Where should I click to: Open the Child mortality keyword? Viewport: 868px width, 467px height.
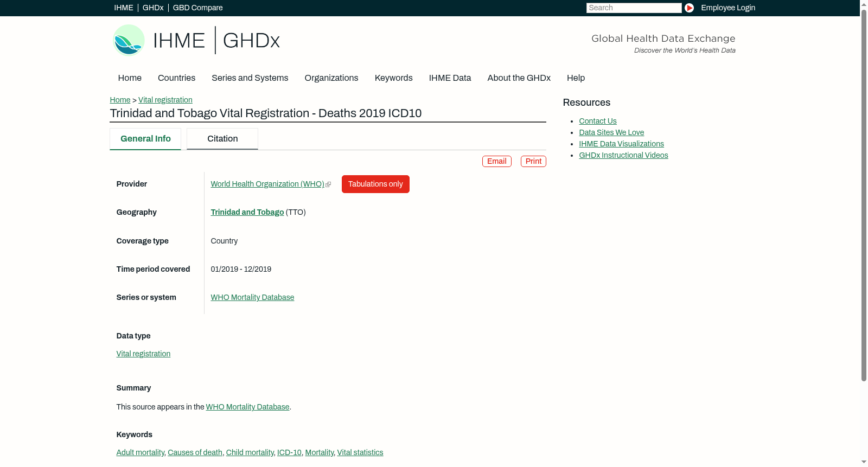click(250, 453)
